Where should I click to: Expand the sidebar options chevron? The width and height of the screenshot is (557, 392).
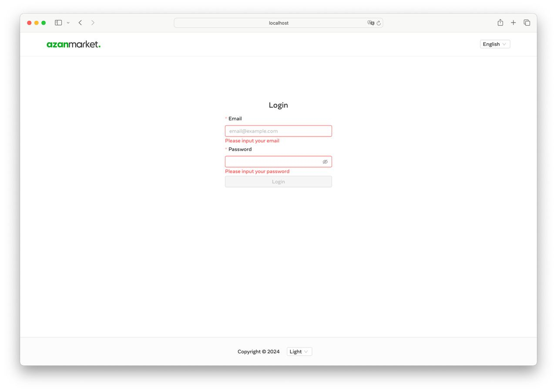click(68, 22)
